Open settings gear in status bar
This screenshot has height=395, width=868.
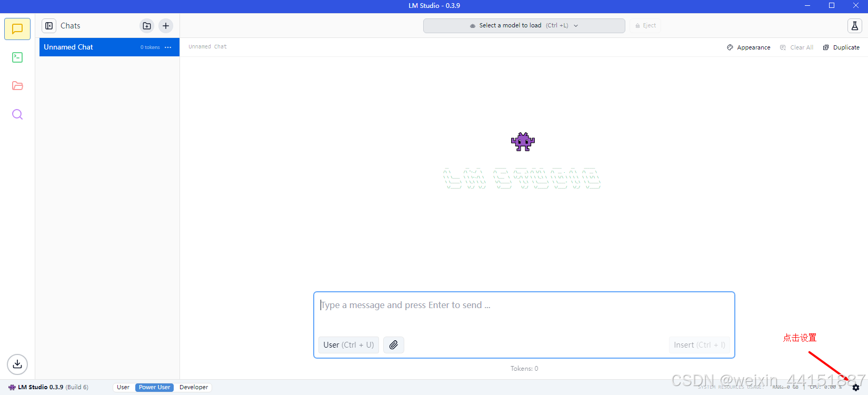(856, 388)
